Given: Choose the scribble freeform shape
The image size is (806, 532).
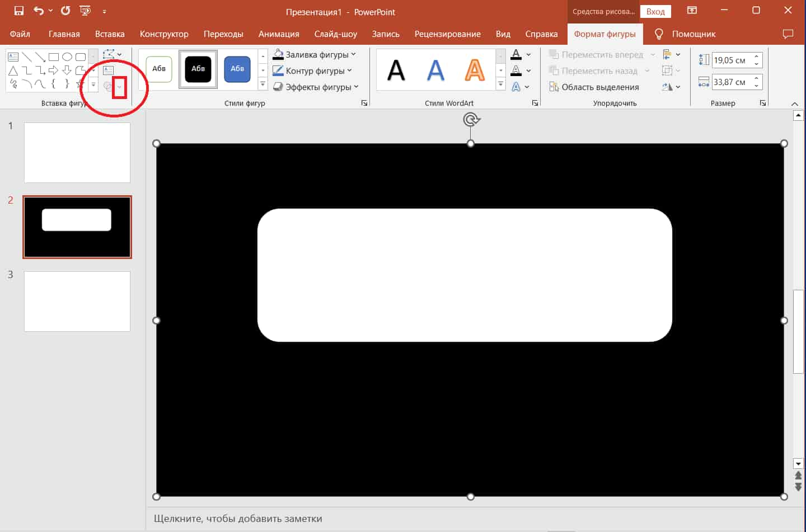Looking at the screenshot, I should coord(13,84).
